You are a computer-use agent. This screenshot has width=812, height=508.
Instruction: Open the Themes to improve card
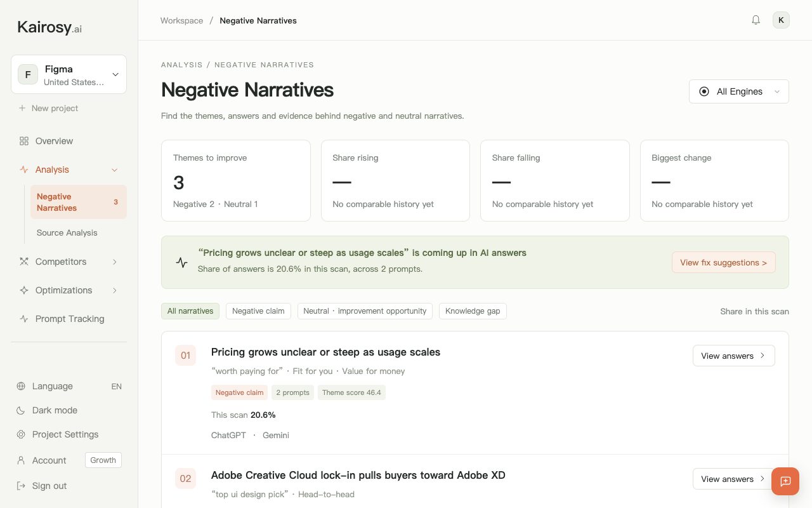tap(236, 181)
